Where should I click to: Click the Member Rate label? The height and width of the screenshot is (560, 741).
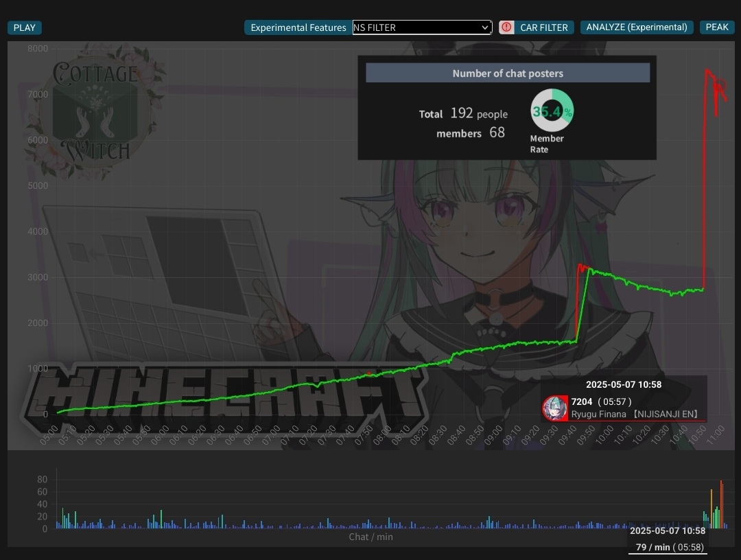(x=547, y=143)
